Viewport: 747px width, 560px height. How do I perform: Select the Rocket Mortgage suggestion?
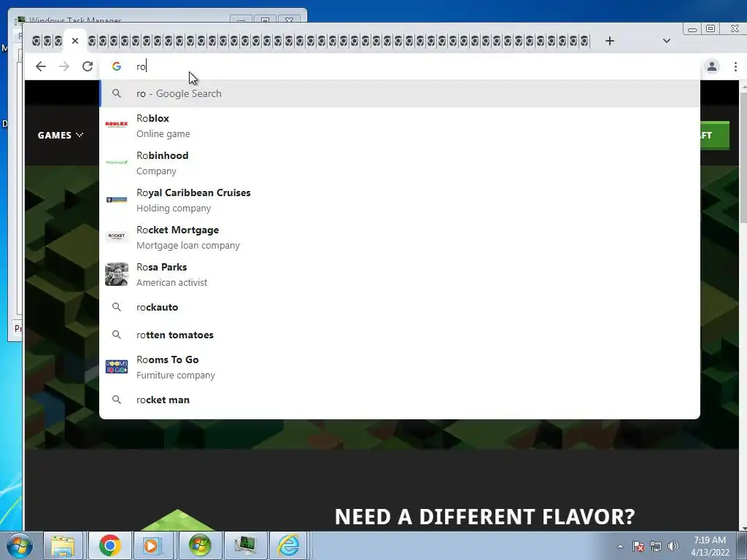[400, 237]
